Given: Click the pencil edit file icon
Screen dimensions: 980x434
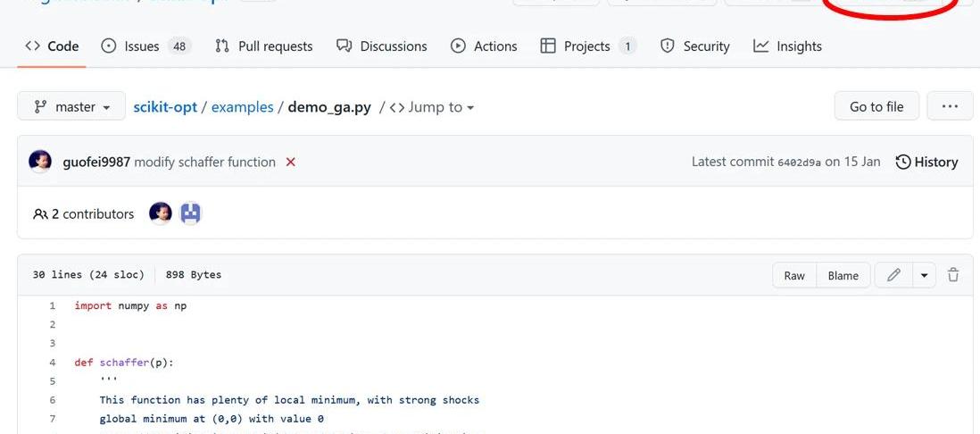Looking at the screenshot, I should pos(893,275).
